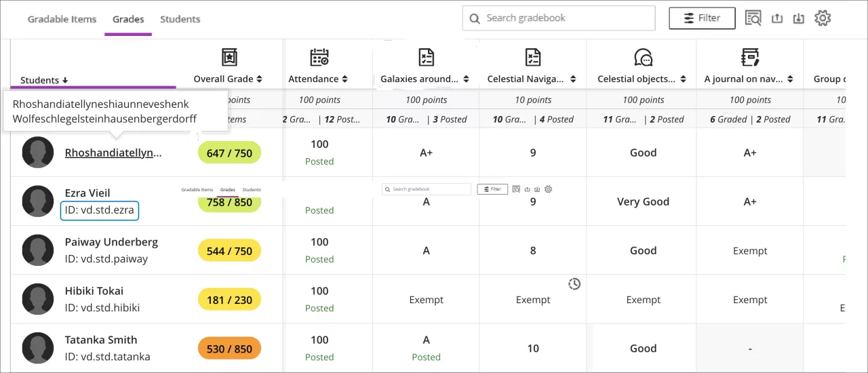Click Paiway Underberg's avatar
Viewport: 868px width, 373px height.
click(x=38, y=250)
